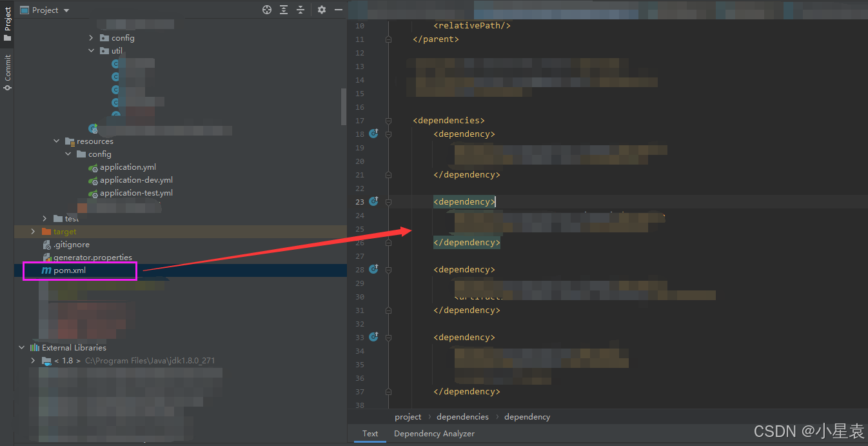The height and width of the screenshot is (446, 868).
Task: Fold the dependency block at line 28
Action: click(x=388, y=270)
